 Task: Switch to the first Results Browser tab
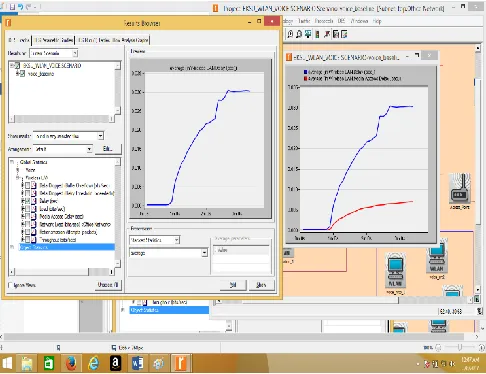[x=19, y=40]
